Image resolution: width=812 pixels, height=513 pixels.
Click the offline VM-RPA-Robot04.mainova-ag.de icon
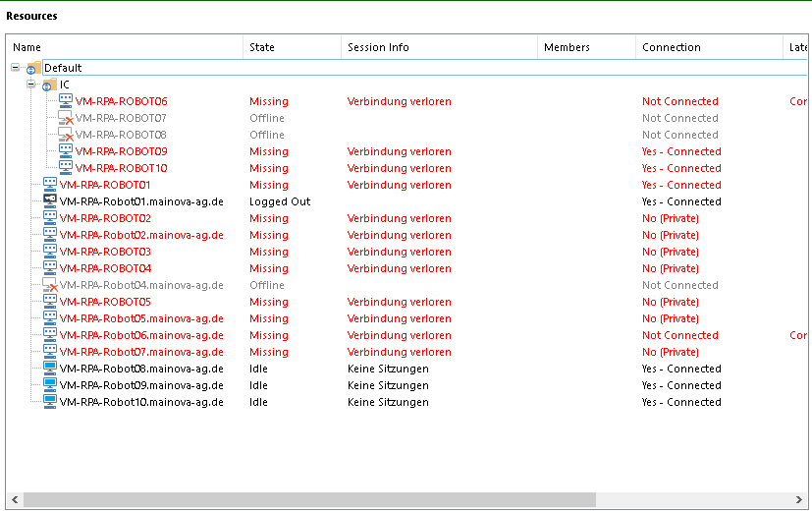coord(50,285)
